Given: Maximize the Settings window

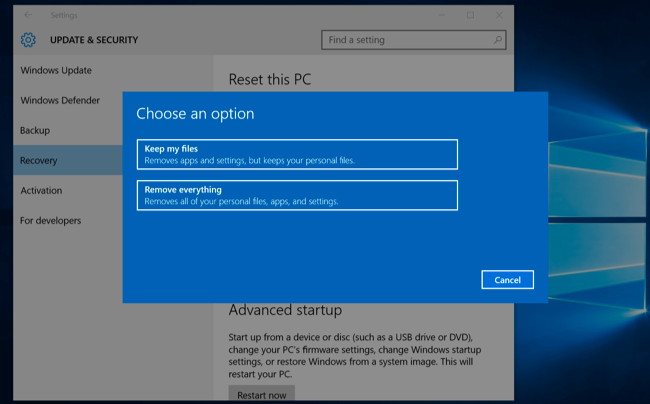Looking at the screenshot, I should pyautogui.click(x=471, y=15).
